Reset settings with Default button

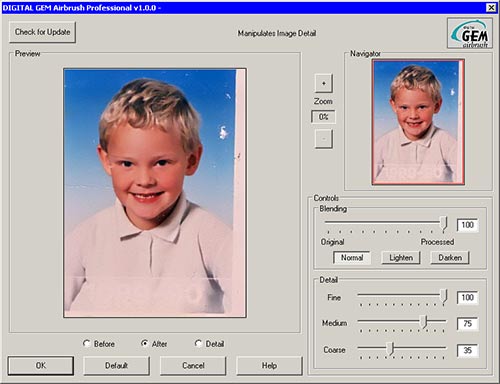pos(116,366)
